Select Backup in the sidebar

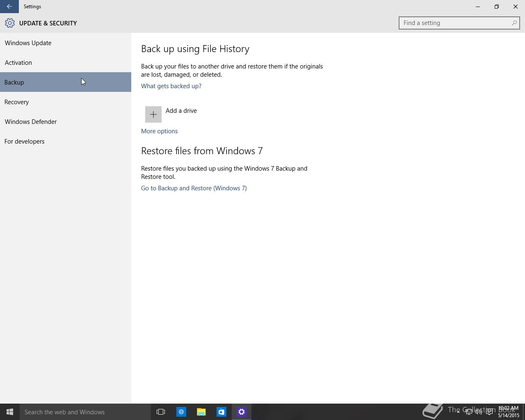point(66,82)
